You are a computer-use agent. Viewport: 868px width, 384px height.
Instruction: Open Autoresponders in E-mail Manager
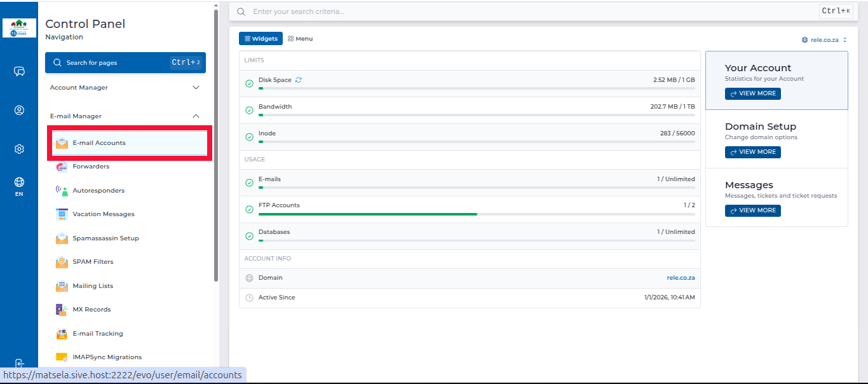[98, 191]
